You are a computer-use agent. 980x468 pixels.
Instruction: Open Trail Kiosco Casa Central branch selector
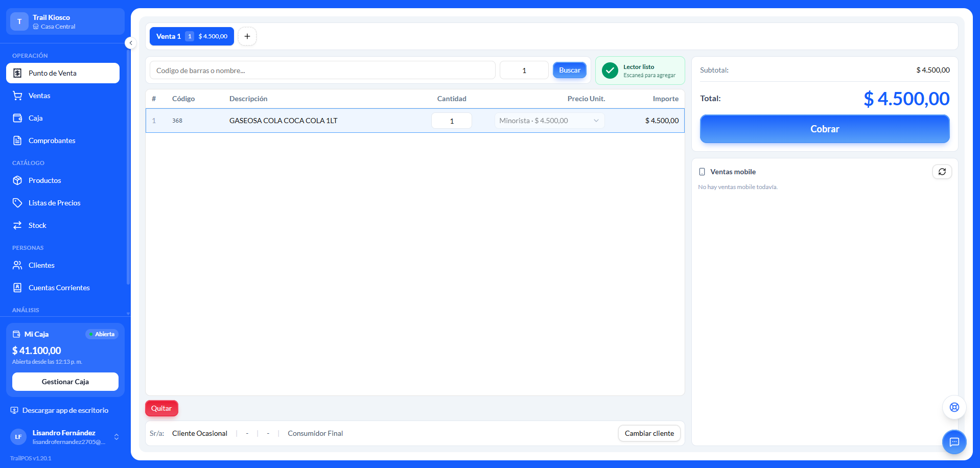pyautogui.click(x=65, y=21)
